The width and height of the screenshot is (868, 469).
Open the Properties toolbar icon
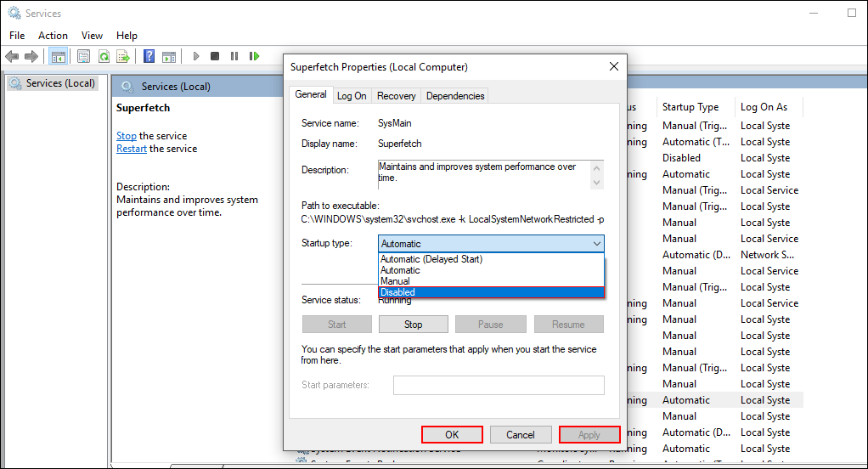pyautogui.click(x=83, y=56)
